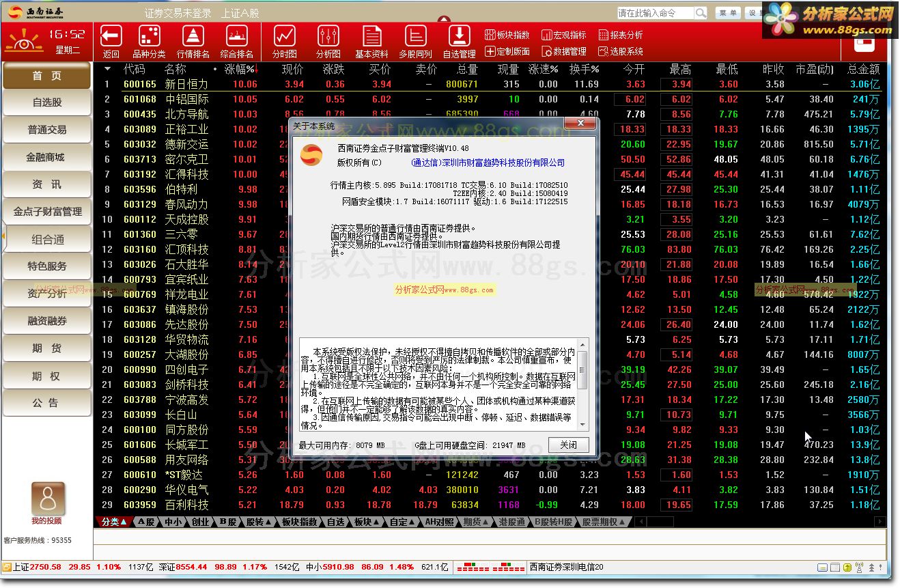Expand 板块 bottom tab menu
Viewport: 900px width, 588px height.
367,522
